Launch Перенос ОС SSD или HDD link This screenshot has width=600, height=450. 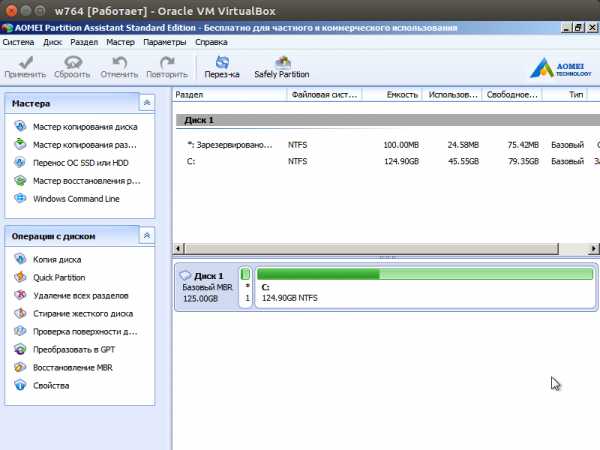point(81,163)
